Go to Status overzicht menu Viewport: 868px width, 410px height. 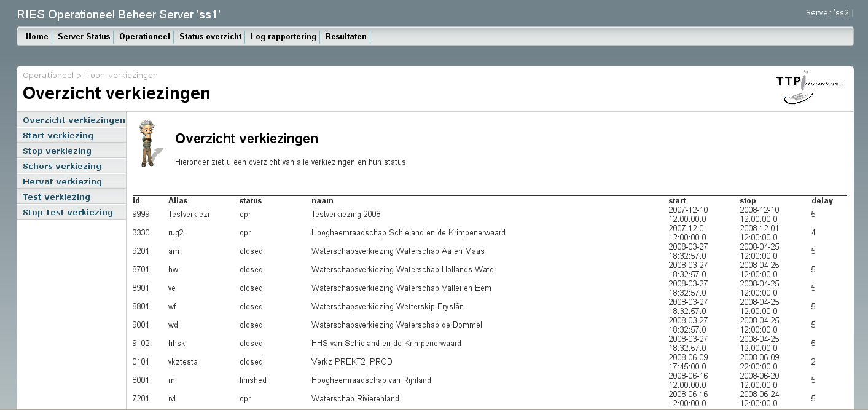tap(210, 37)
